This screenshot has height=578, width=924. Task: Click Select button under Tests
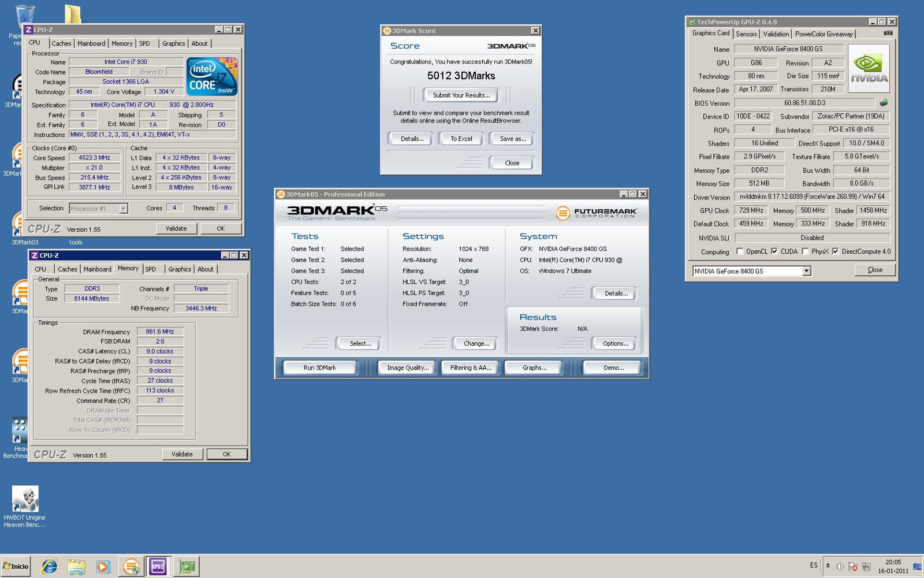(360, 343)
